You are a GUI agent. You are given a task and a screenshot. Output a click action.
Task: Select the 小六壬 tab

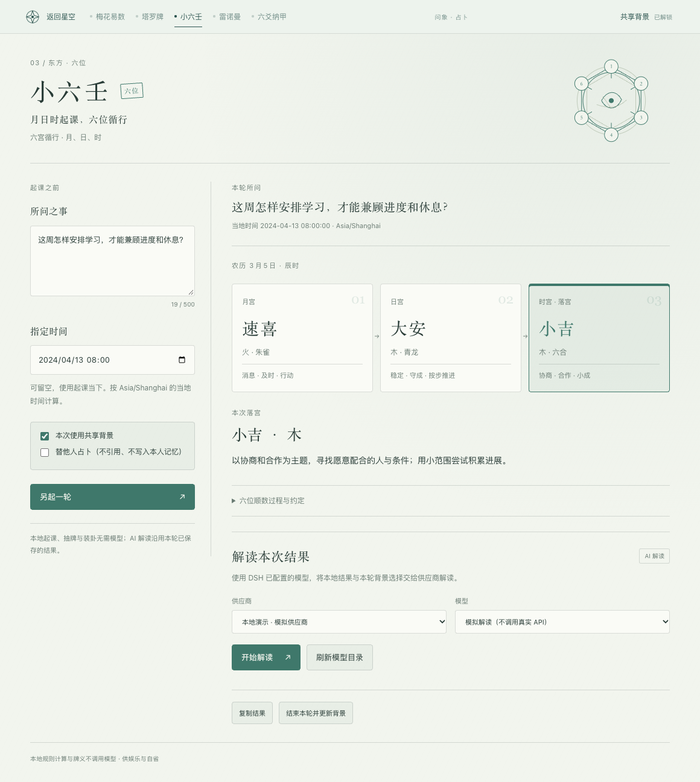(x=188, y=17)
